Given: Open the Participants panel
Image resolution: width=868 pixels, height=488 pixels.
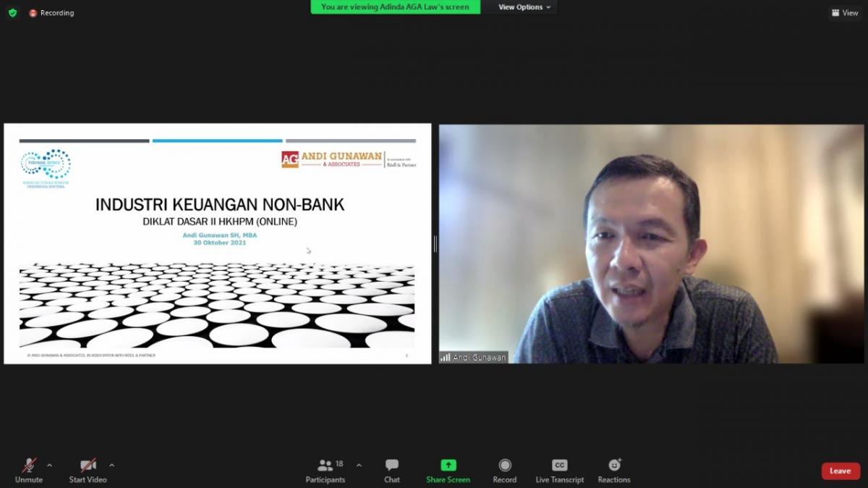Looking at the screenshot, I should tap(325, 470).
